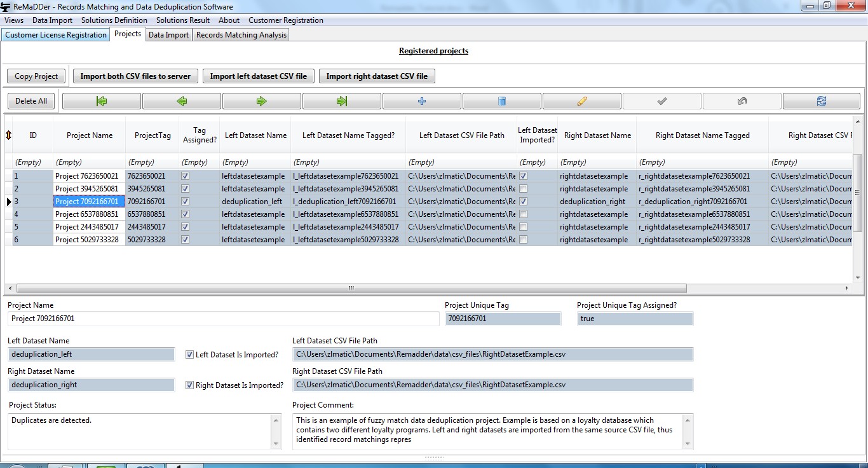Click Project Comment scroll down arrow
The image size is (868, 468).
[688, 443]
